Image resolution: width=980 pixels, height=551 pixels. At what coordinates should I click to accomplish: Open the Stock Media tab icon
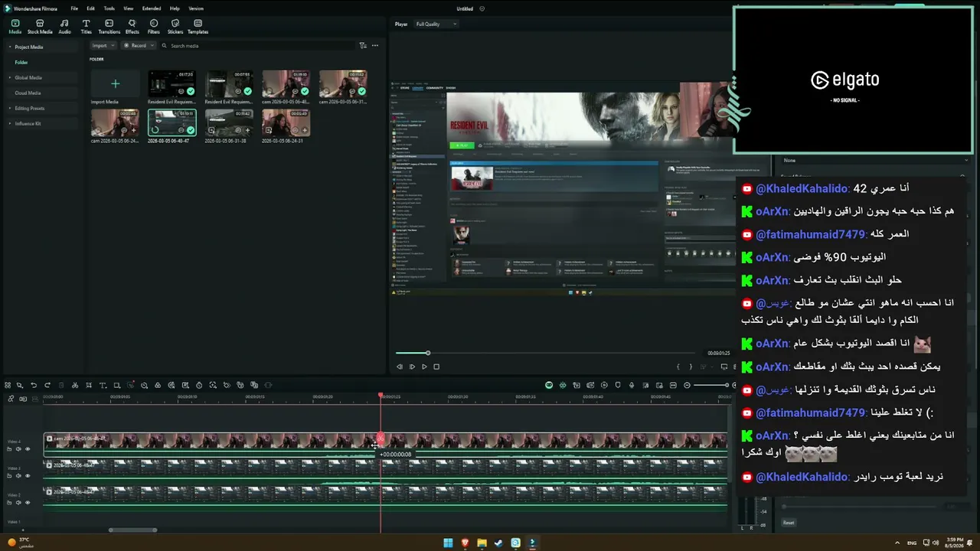click(40, 24)
